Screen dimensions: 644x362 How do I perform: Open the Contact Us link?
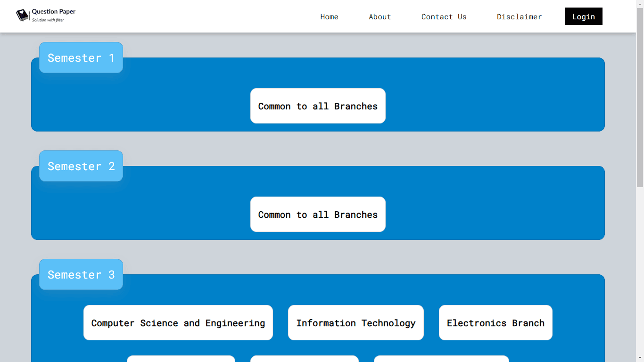pyautogui.click(x=444, y=16)
